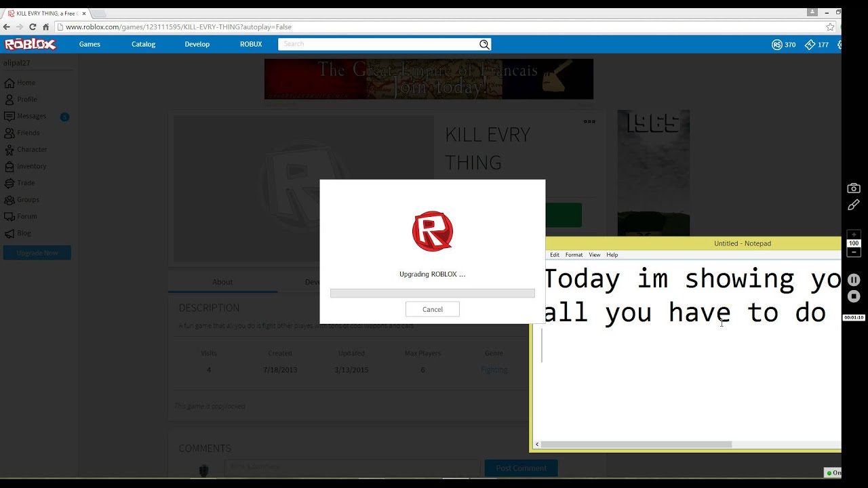Bookmark this page with the star icon

coord(830,27)
